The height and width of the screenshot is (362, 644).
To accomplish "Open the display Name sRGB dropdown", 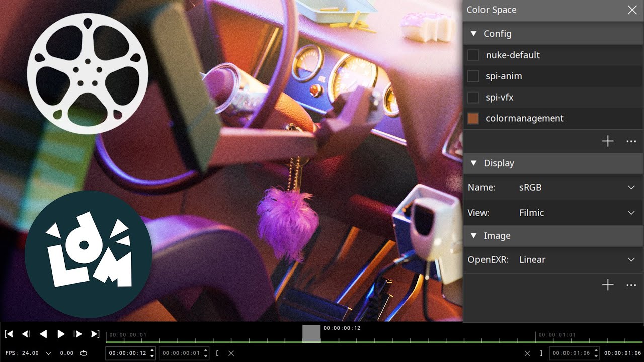I will pyautogui.click(x=578, y=188).
